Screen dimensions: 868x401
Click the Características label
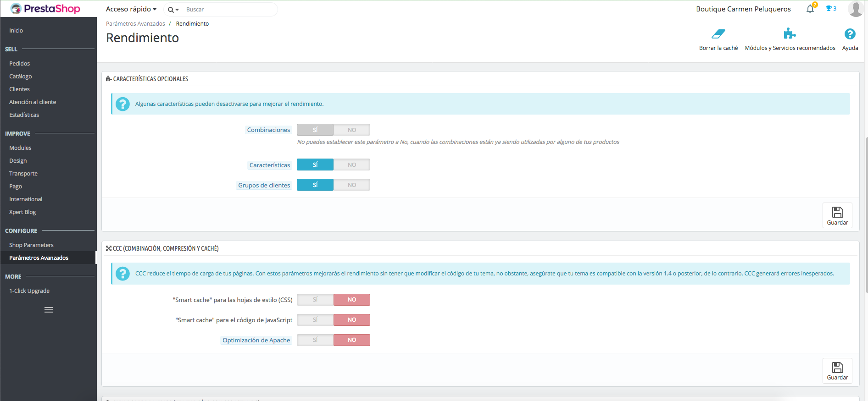click(x=270, y=165)
